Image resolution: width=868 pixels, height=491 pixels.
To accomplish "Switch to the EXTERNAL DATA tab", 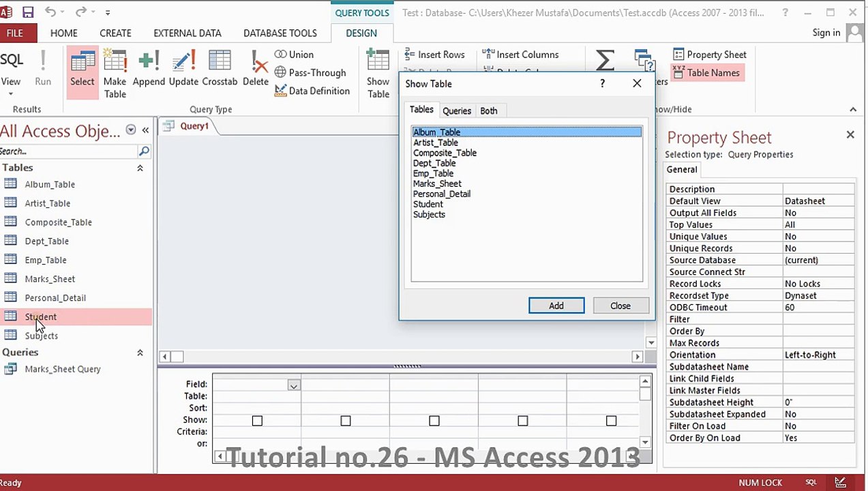I will [x=188, y=33].
